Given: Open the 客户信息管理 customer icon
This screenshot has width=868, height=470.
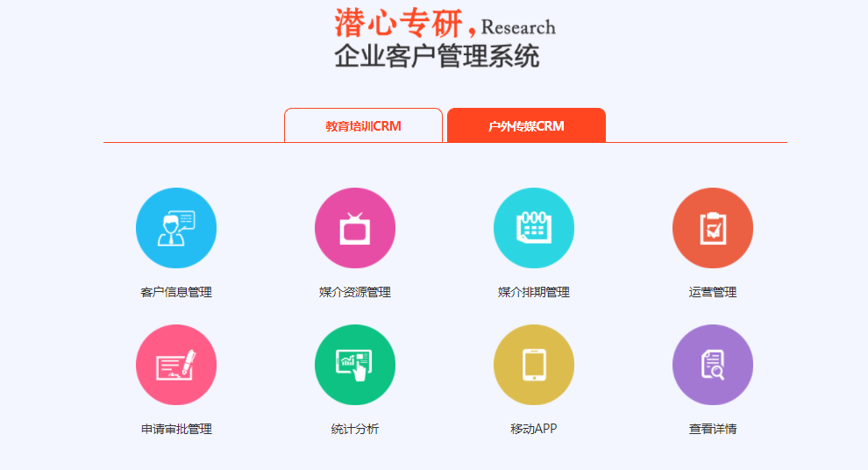Looking at the screenshot, I should point(176,228).
